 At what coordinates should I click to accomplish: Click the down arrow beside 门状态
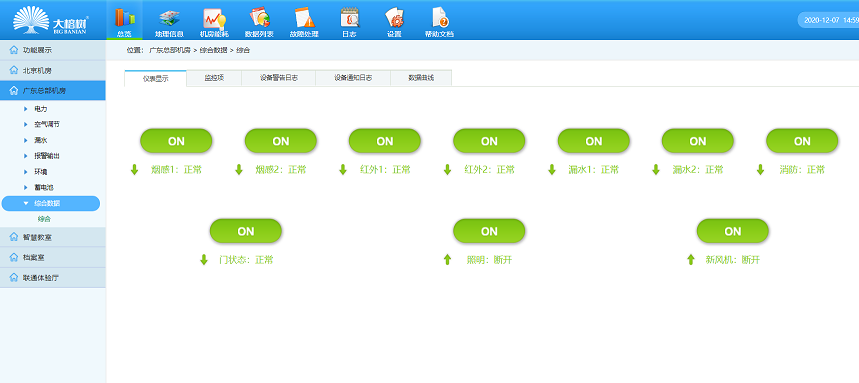[x=204, y=260]
